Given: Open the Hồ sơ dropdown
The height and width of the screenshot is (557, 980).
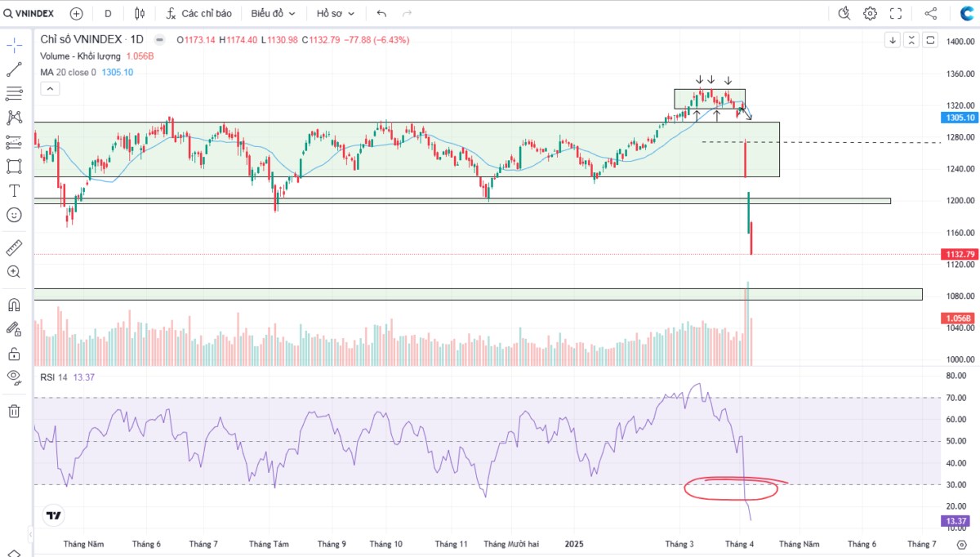Looking at the screenshot, I should pyautogui.click(x=336, y=13).
